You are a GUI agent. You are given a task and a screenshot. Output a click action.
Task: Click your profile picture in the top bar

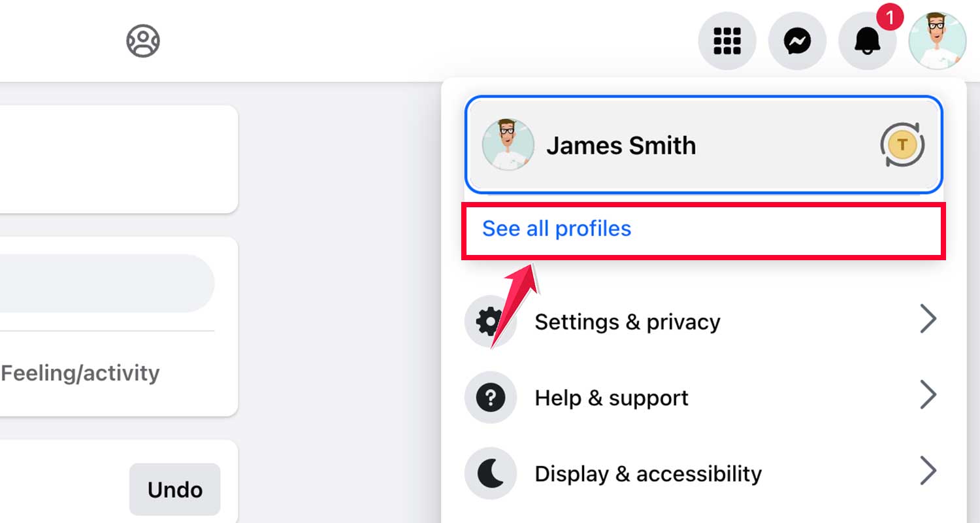937,40
